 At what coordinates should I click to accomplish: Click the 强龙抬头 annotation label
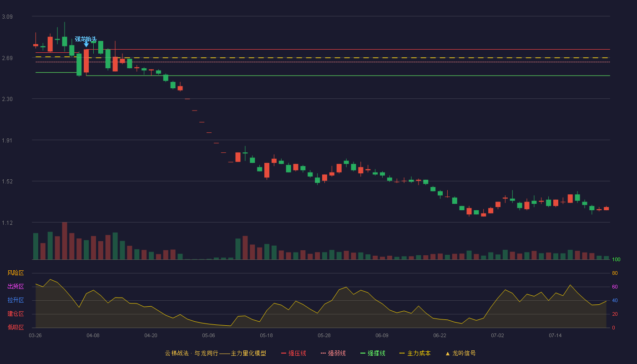(x=86, y=39)
